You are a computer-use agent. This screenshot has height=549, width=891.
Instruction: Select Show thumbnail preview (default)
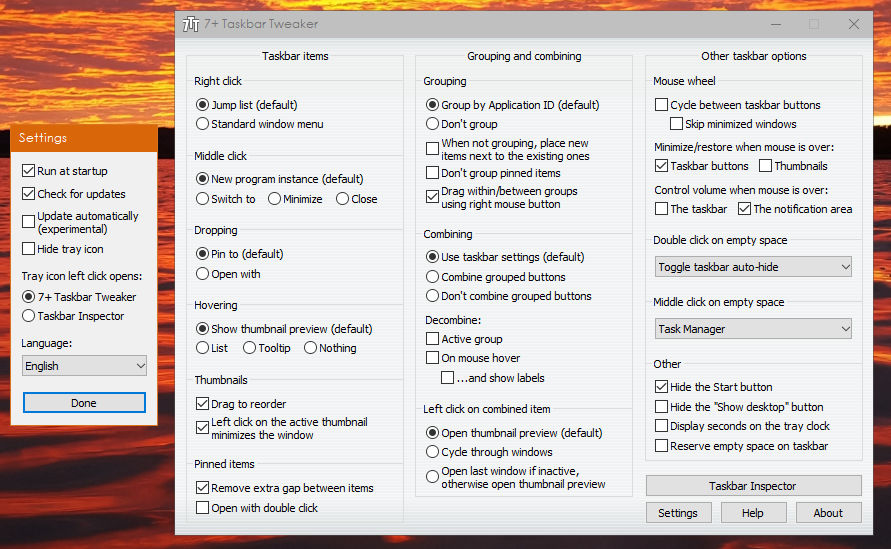pos(284,329)
